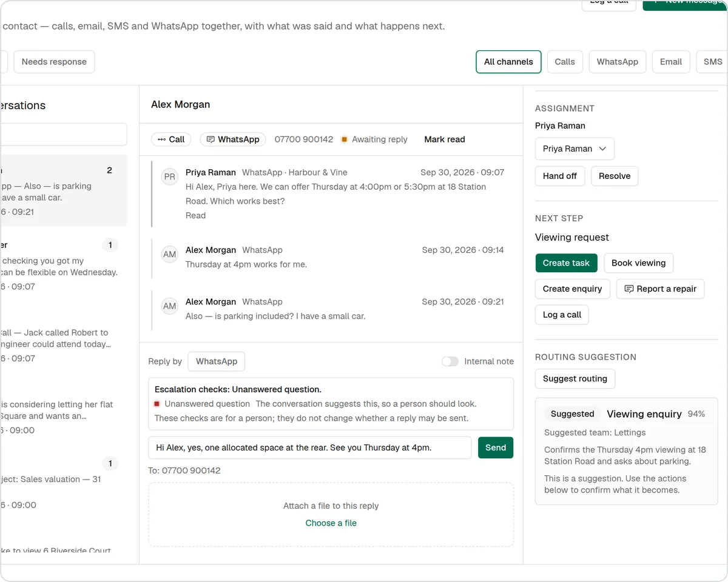Click Report a repair button
This screenshot has height=582, width=728.
coord(660,289)
